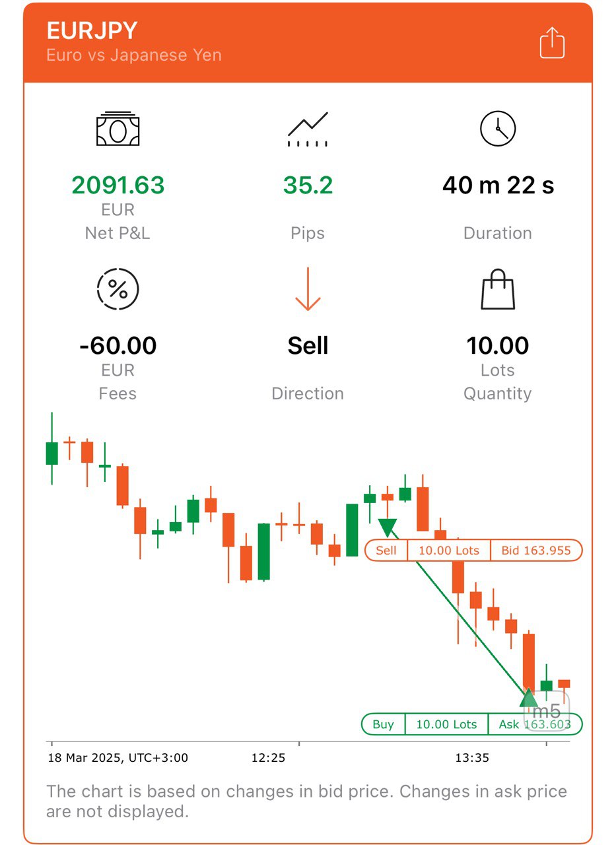616x845 pixels.
Task: Click the Bid 163.955 price tag
Action: coord(536,551)
